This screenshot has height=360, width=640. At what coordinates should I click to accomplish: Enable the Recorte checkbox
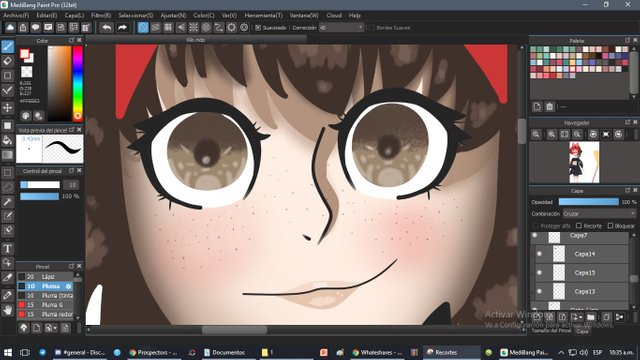pyautogui.click(x=579, y=226)
